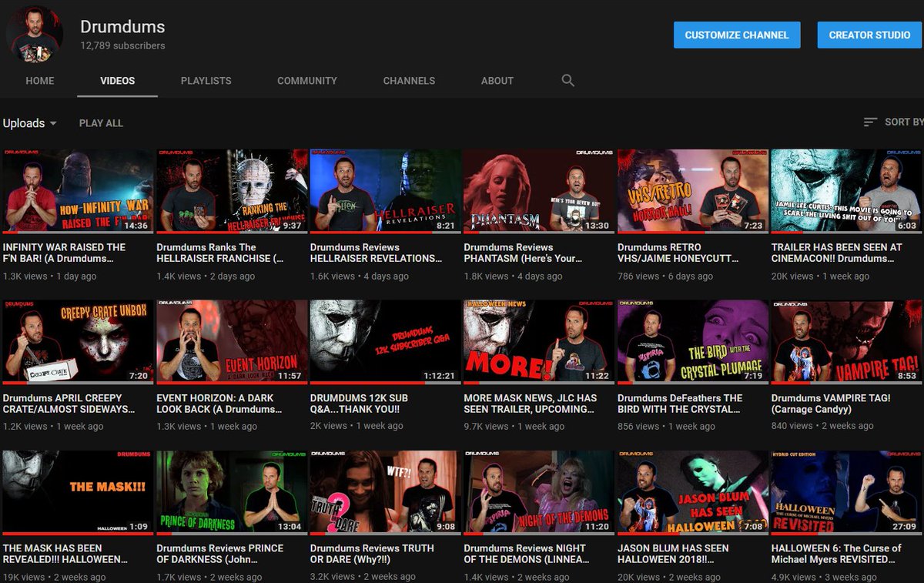Click '840 views · 2 weeks ago' text
The height and width of the screenshot is (583, 924).
click(822, 426)
